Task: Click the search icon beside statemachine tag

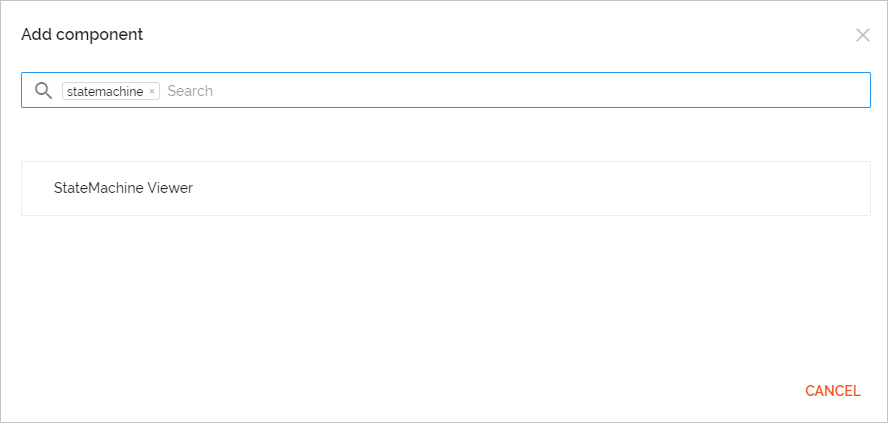Action: [43, 91]
